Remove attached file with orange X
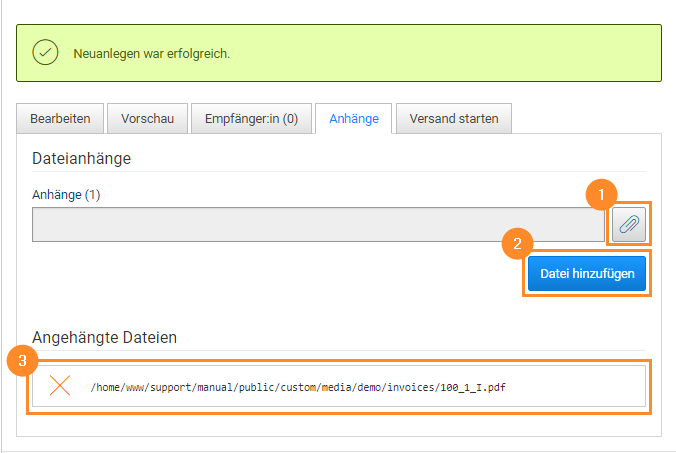 (x=60, y=386)
